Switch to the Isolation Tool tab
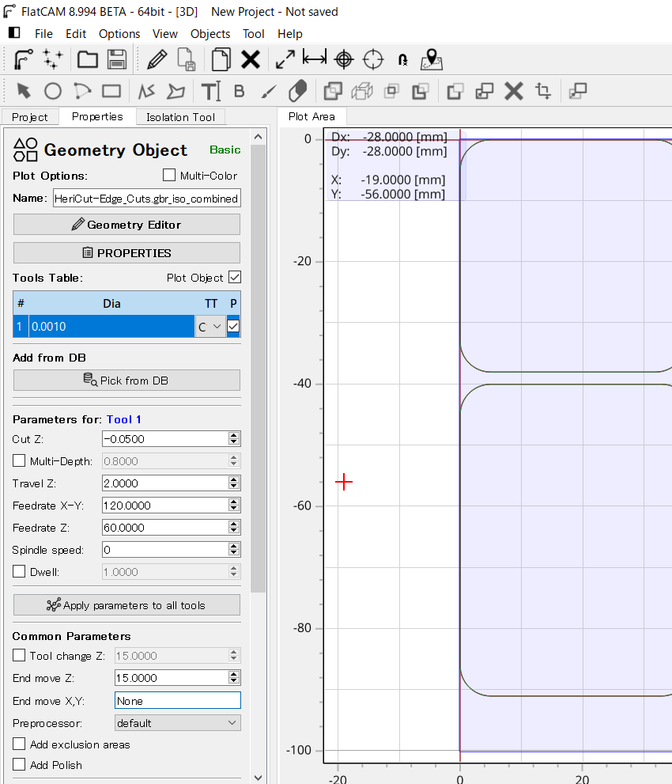 coord(180,117)
